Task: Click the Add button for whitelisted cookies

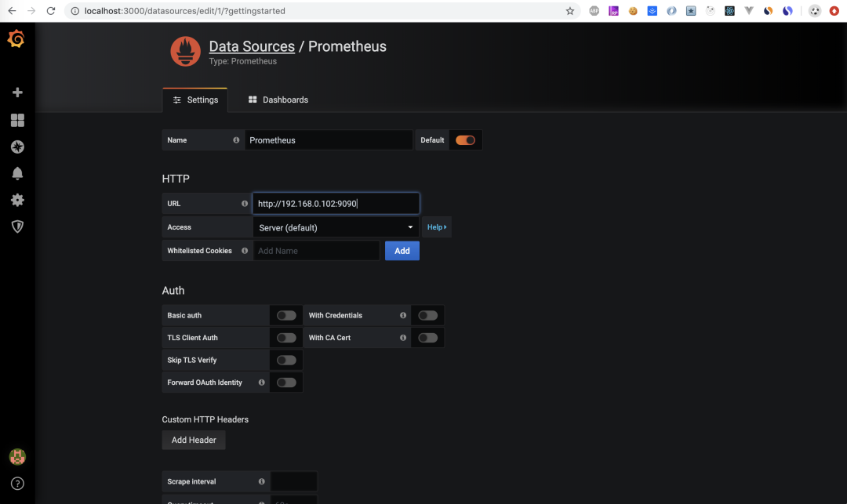Action: (402, 250)
